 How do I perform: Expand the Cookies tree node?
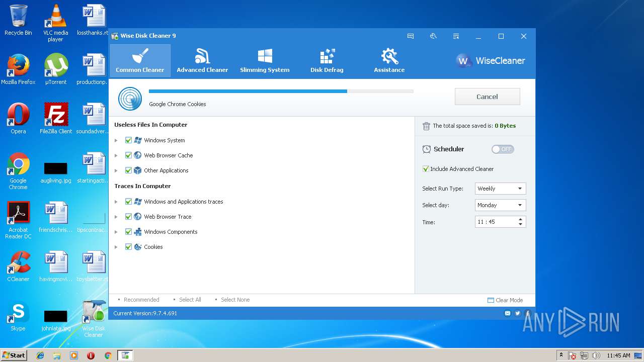[116, 247]
